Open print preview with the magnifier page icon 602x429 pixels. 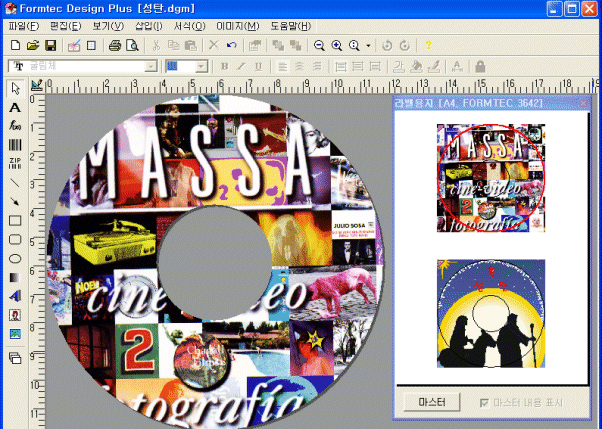(x=132, y=45)
